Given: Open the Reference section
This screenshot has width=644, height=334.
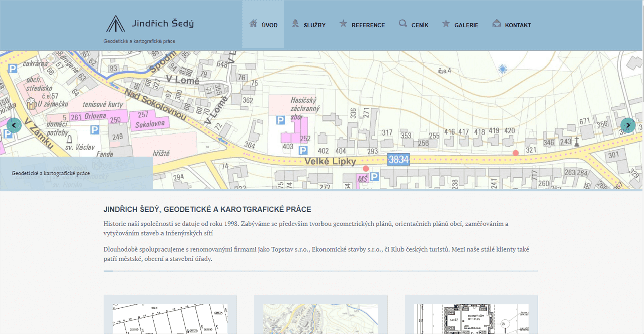Looking at the screenshot, I should click(362, 24).
